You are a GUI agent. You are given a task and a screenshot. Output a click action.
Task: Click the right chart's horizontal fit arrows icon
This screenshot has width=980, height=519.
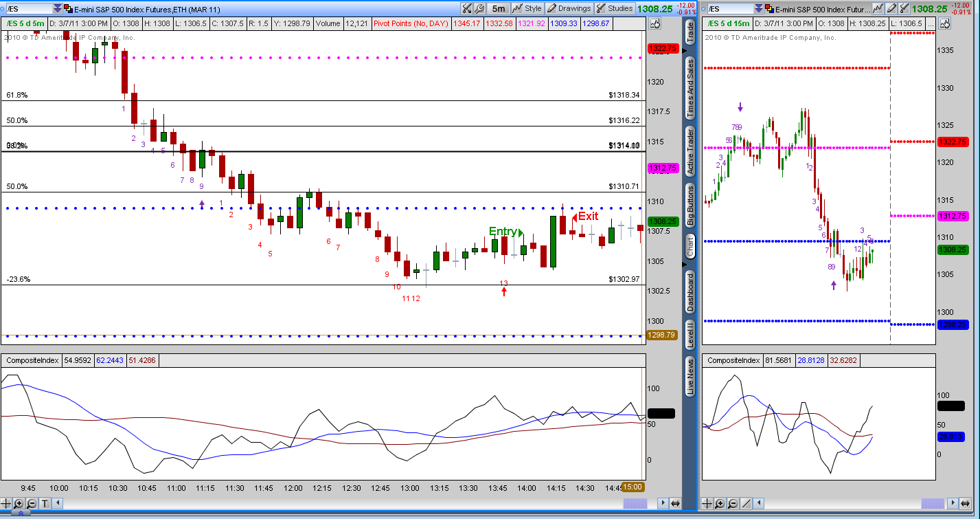click(964, 503)
